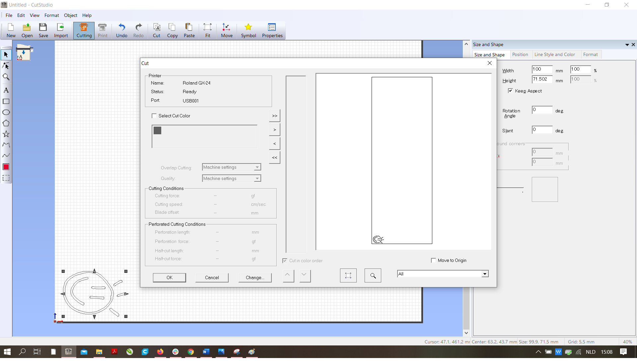Click the Save toolbar icon

pos(43,30)
